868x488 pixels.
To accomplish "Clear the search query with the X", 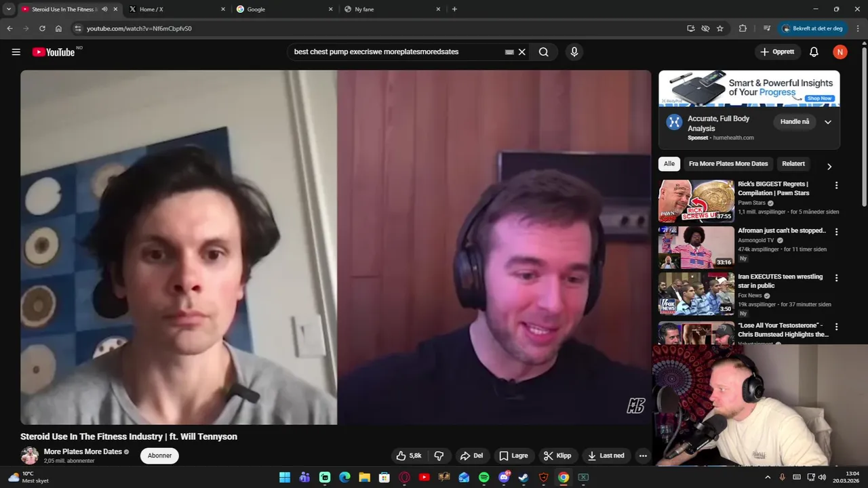I will (x=522, y=52).
